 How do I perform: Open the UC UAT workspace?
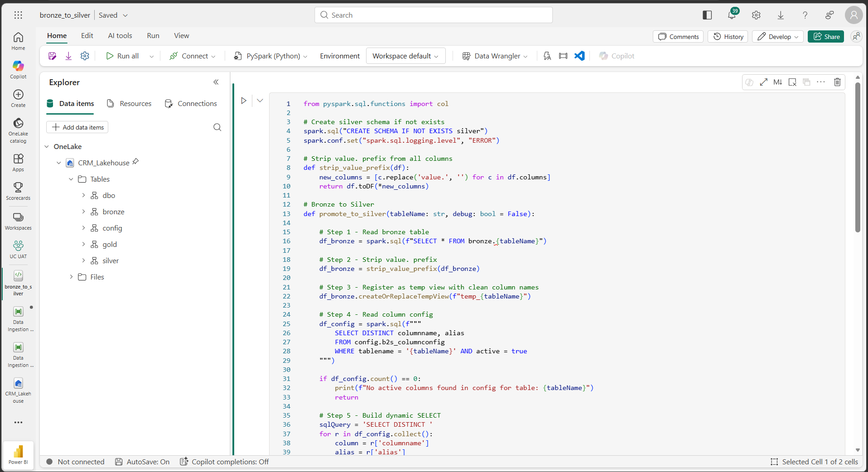[x=18, y=250]
